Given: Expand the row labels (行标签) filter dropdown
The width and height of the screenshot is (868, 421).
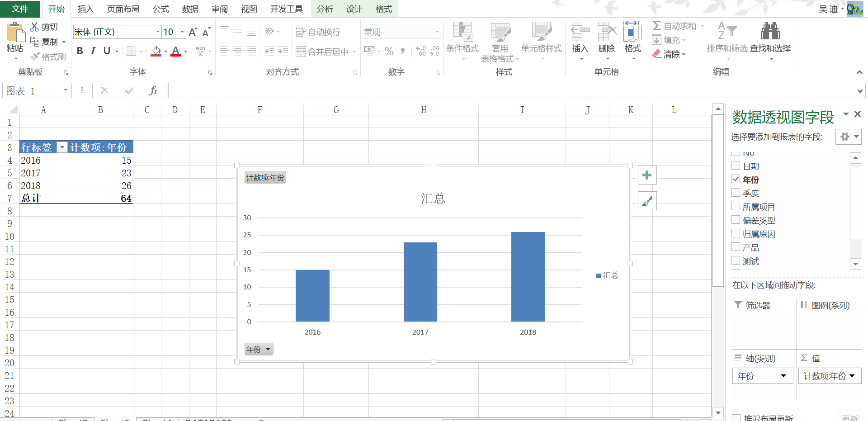Looking at the screenshot, I should click(x=62, y=147).
